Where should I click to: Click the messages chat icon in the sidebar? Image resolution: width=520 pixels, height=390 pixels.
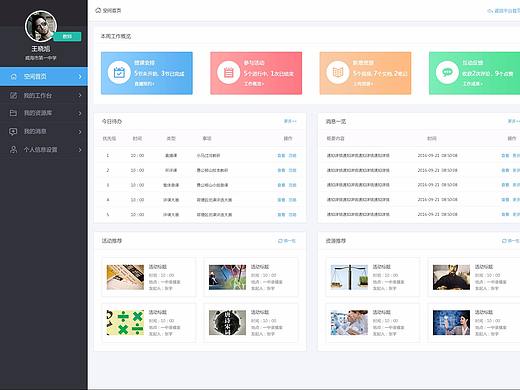click(x=13, y=132)
